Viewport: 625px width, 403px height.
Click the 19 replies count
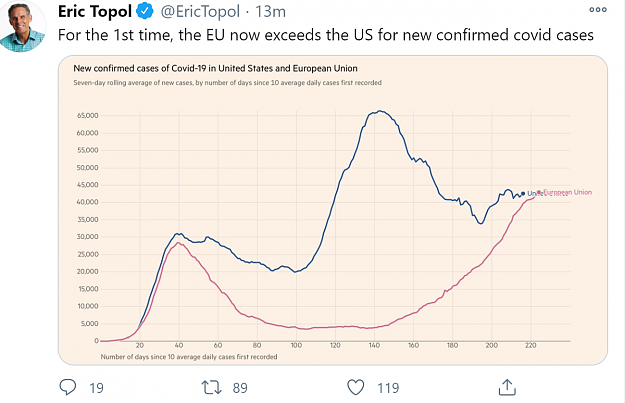[x=96, y=388]
